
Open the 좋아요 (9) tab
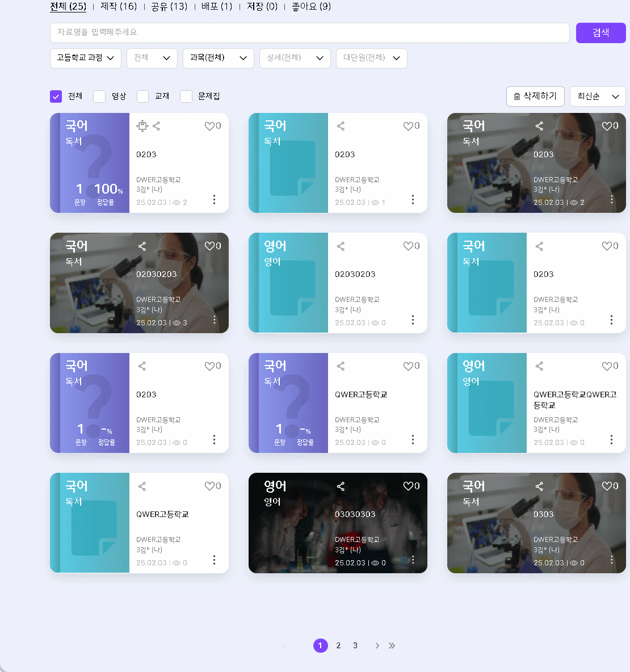(311, 7)
